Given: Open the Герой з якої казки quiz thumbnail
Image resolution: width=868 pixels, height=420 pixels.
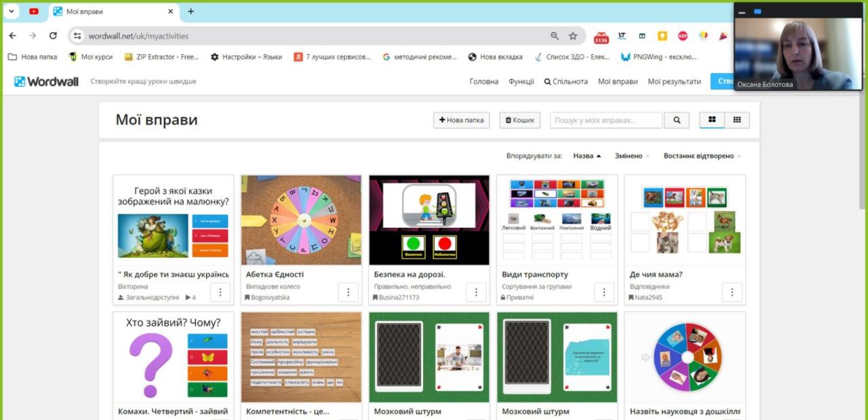Looking at the screenshot, I should [174, 220].
